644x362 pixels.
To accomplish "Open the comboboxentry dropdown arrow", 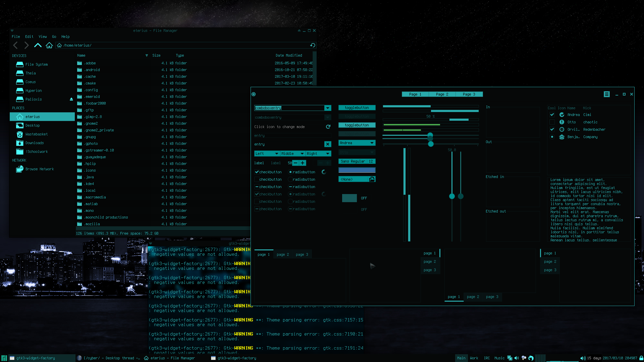I will pyautogui.click(x=328, y=108).
